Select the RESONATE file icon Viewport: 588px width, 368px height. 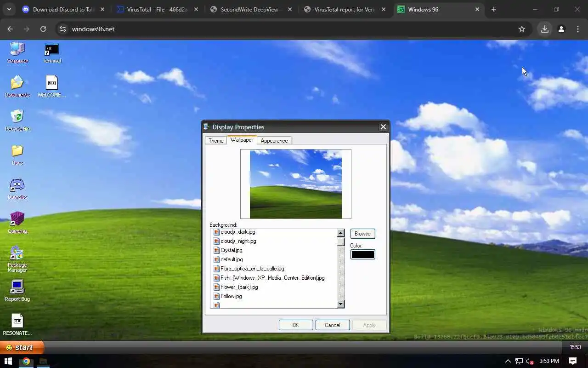17,325
